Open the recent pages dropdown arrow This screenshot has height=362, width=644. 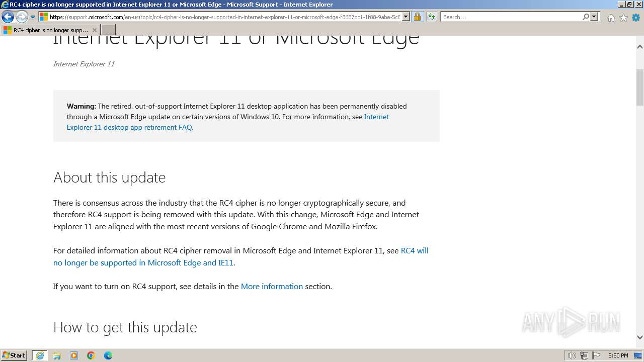coord(33,17)
